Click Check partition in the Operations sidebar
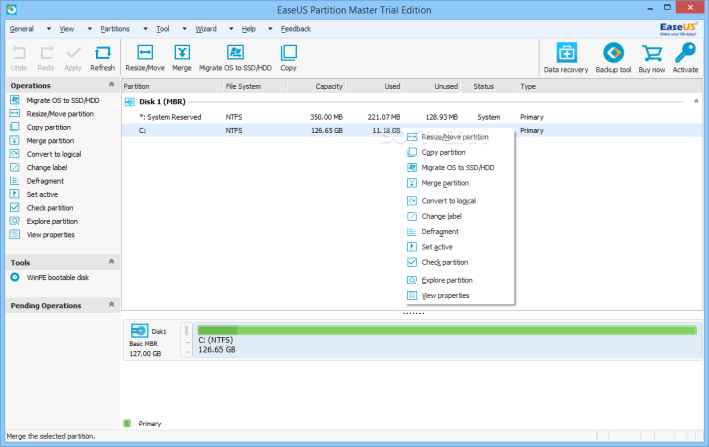This screenshot has height=447, width=709. point(50,208)
